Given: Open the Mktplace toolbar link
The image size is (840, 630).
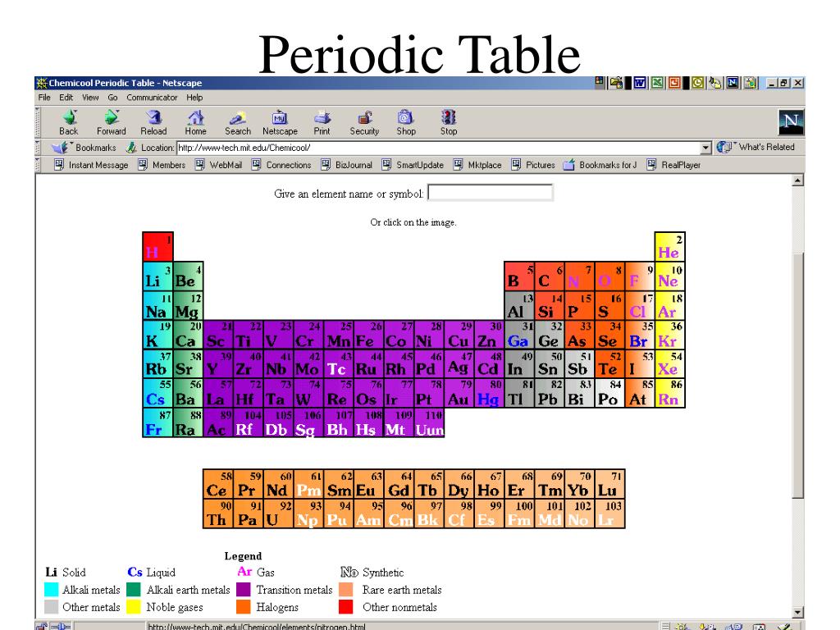Looking at the screenshot, I should 478,165.
